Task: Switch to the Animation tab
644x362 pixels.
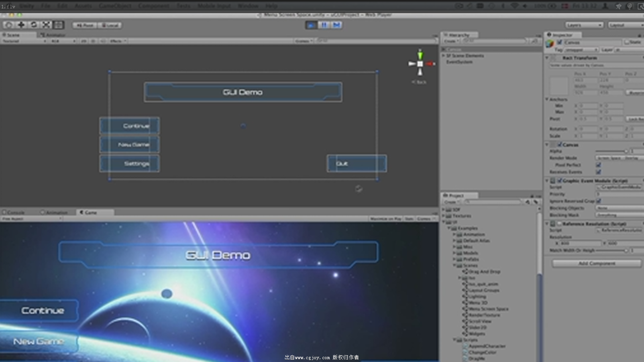Action: pyautogui.click(x=54, y=212)
